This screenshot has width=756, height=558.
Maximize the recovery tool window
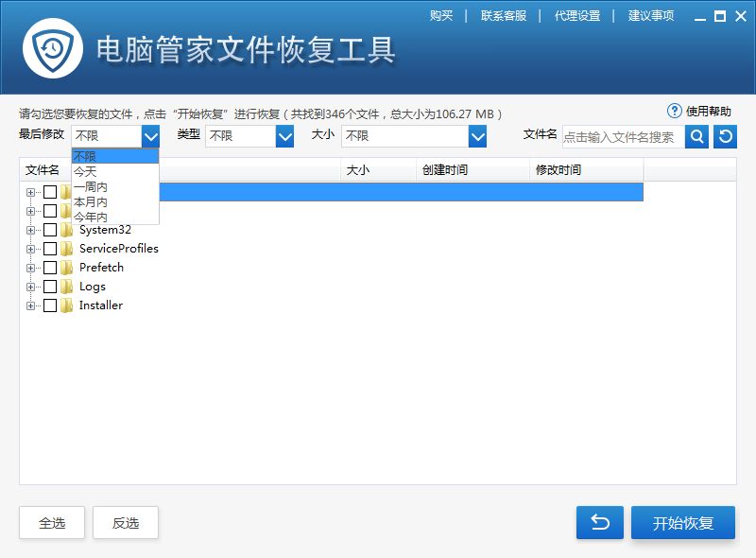(720, 16)
